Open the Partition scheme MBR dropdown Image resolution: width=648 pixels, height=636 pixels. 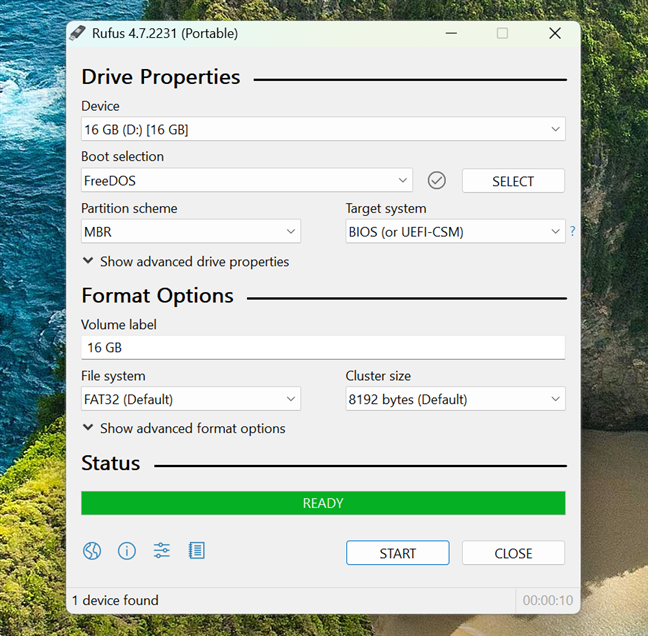pos(191,231)
